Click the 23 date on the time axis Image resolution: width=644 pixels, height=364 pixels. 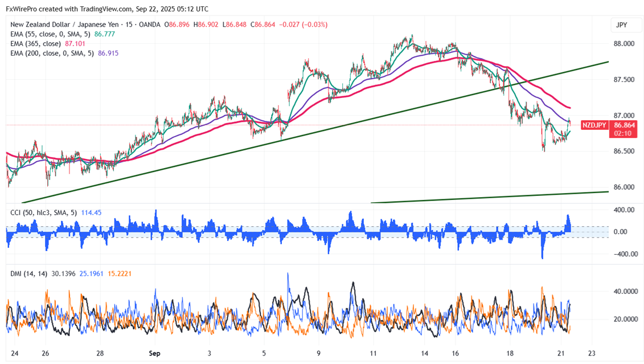coord(592,353)
